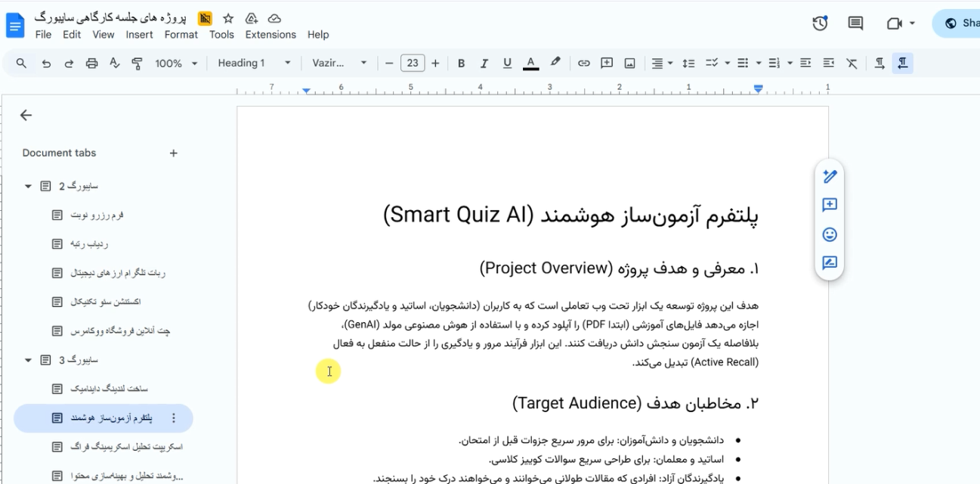
Task: Star this document
Action: (228, 18)
